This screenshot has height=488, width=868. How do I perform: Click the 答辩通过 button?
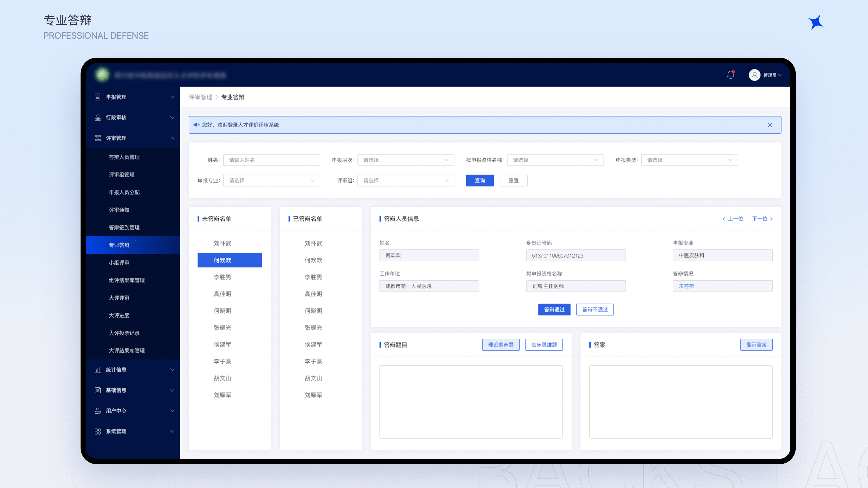554,310
